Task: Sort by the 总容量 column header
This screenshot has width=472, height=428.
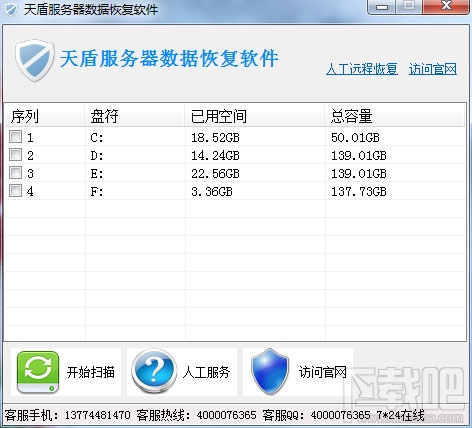Action: point(395,116)
